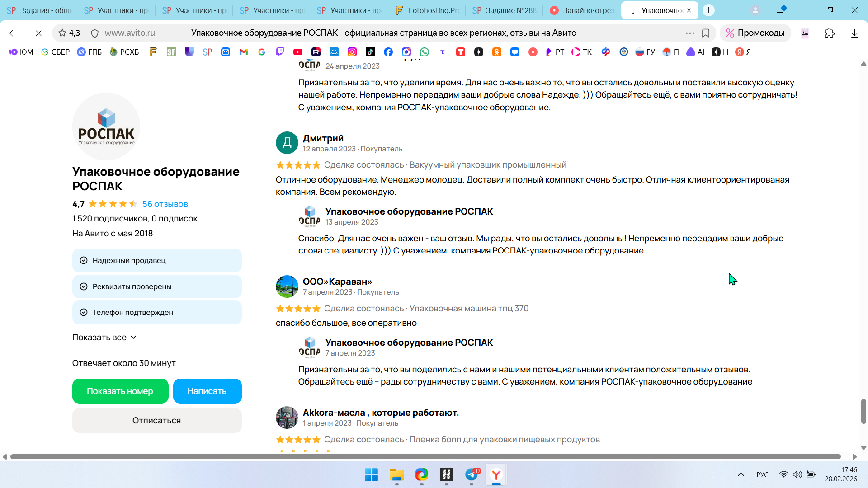Open the YouTube bookmark icon
The height and width of the screenshot is (488, 868).
[298, 52]
